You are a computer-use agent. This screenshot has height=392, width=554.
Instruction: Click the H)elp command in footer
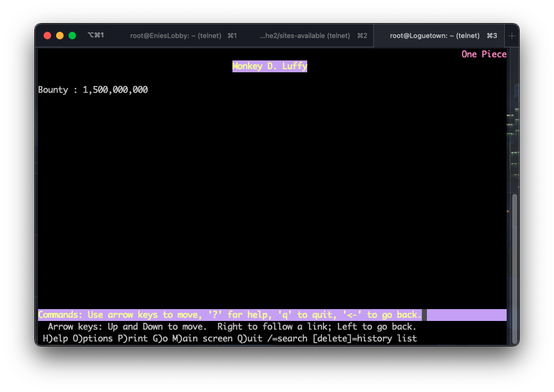(x=55, y=338)
